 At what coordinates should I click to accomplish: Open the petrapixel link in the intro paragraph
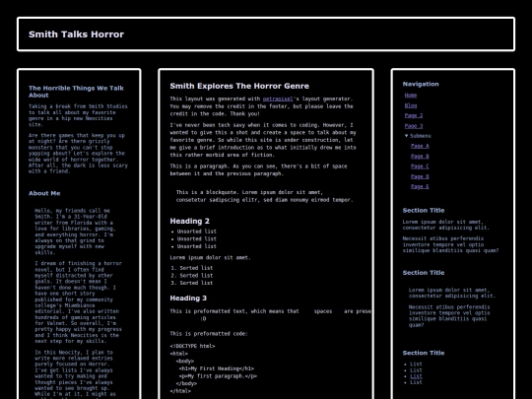tap(278, 99)
